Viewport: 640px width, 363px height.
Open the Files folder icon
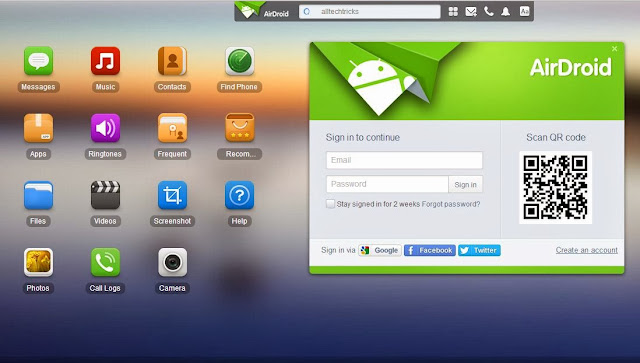click(38, 195)
